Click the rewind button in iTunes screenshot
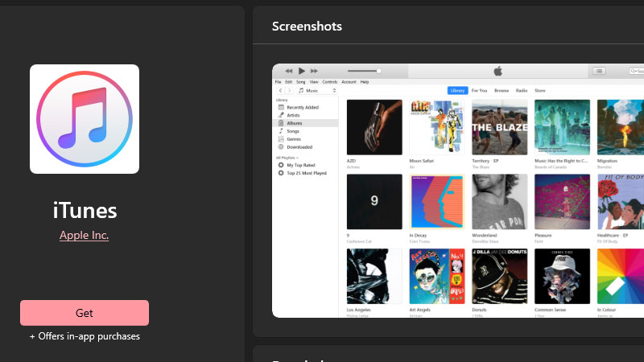 [289, 71]
